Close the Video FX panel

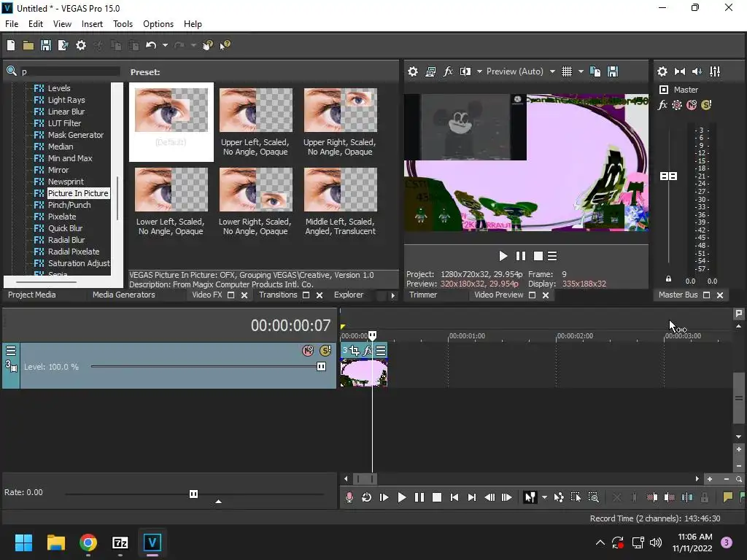(244, 295)
